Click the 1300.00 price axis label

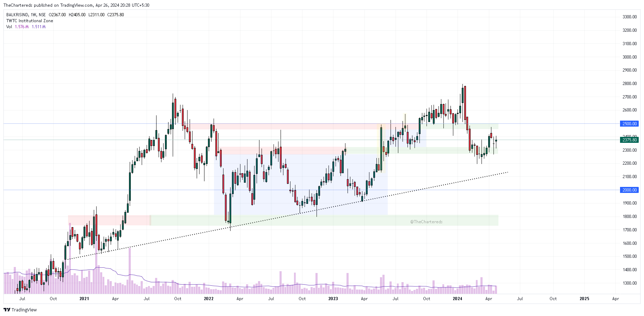[630, 283]
